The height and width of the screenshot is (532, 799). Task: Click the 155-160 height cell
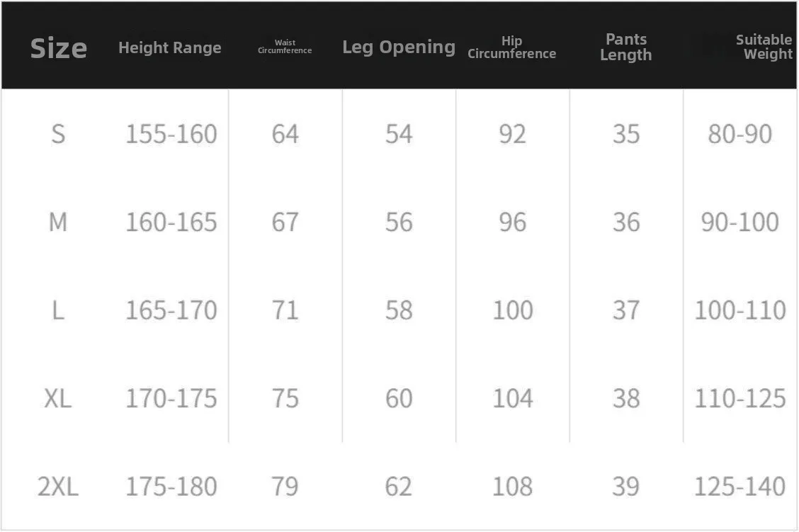pos(171,134)
